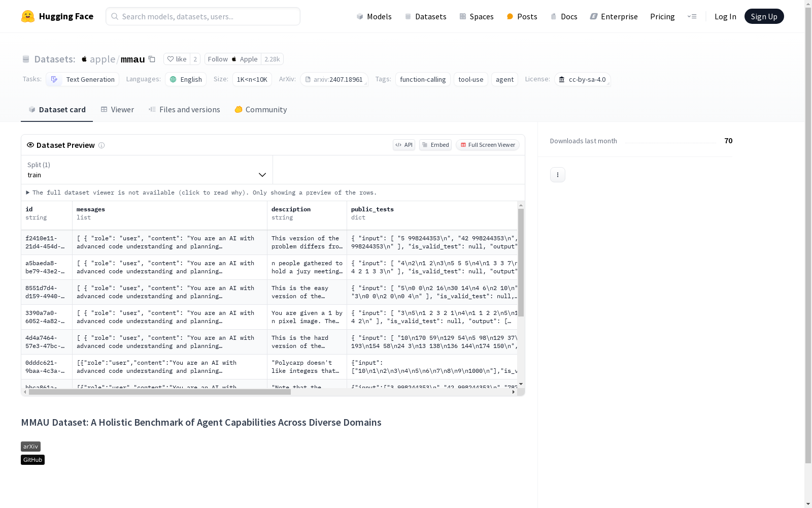Follow the Apple organization

[x=233, y=59]
